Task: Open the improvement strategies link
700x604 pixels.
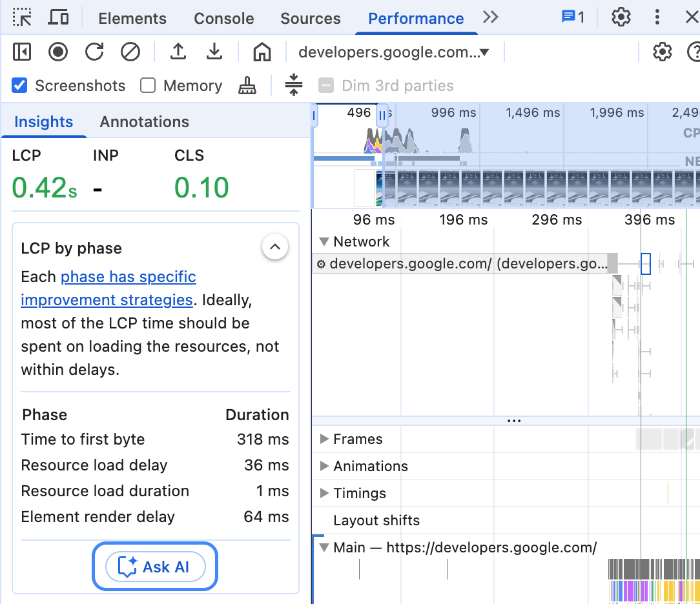Action: tap(128, 276)
